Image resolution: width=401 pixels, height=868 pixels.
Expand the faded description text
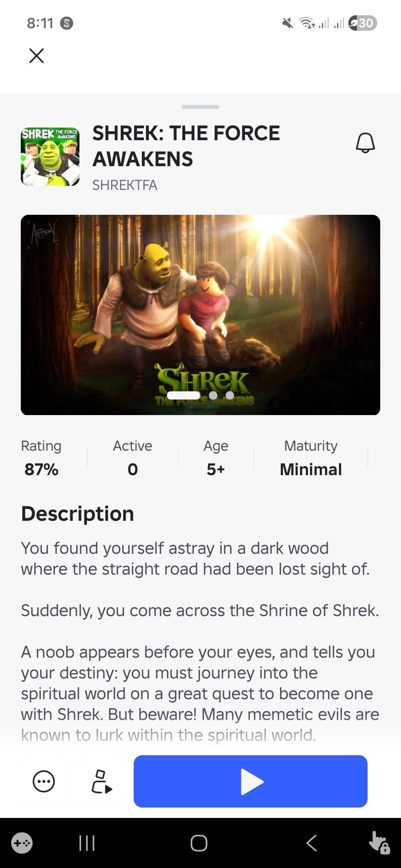[x=169, y=735]
